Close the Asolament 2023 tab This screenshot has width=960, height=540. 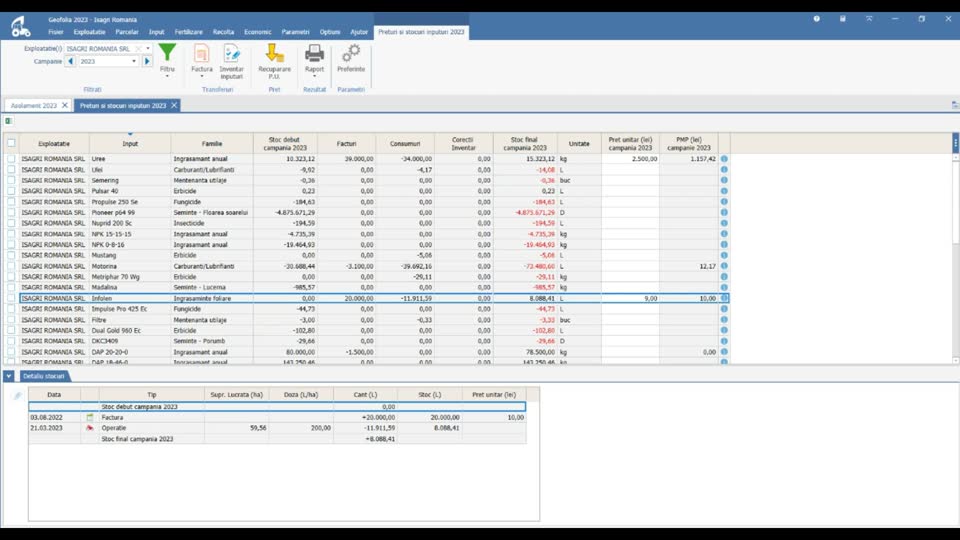(x=65, y=105)
